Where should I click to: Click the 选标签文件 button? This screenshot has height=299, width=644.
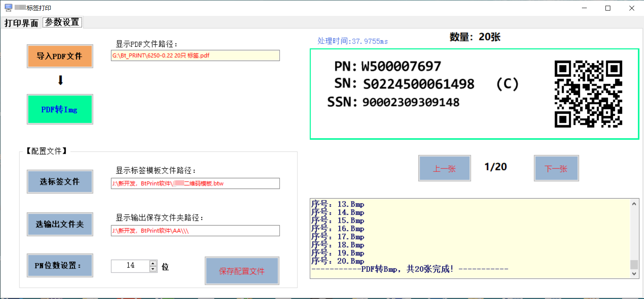coord(60,182)
